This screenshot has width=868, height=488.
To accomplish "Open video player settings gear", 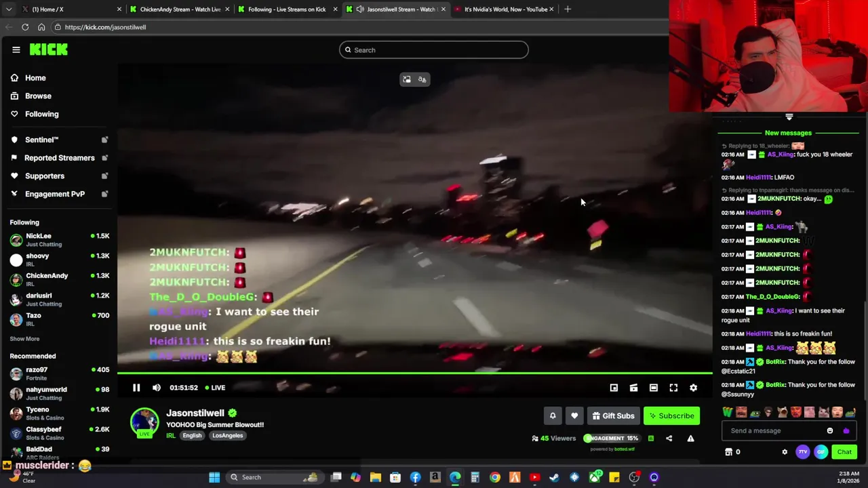I will (693, 388).
